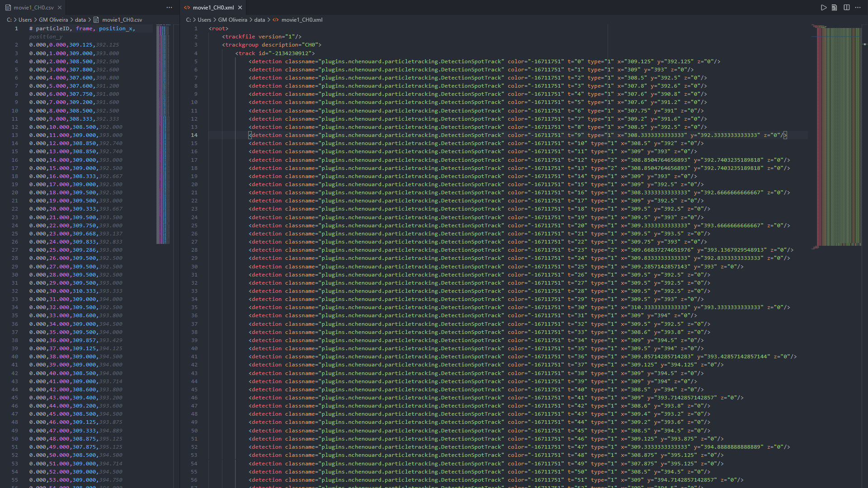Run the active file with play icon
The height and width of the screenshot is (488, 868).
click(x=823, y=8)
